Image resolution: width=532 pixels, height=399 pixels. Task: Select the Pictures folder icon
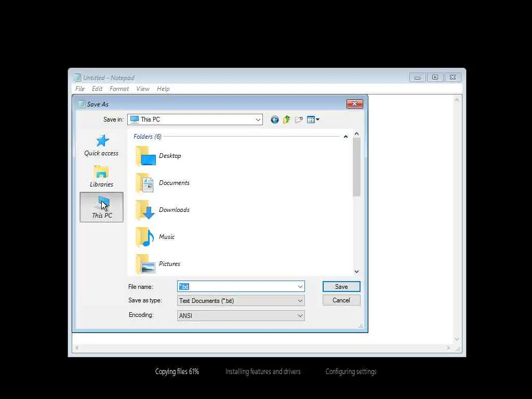[145, 264]
